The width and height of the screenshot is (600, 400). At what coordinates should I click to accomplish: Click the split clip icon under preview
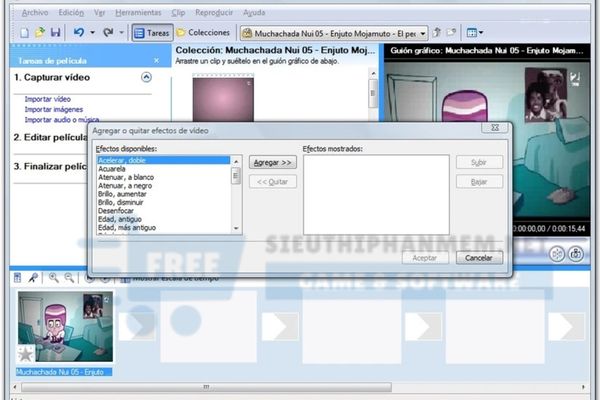click(558, 254)
